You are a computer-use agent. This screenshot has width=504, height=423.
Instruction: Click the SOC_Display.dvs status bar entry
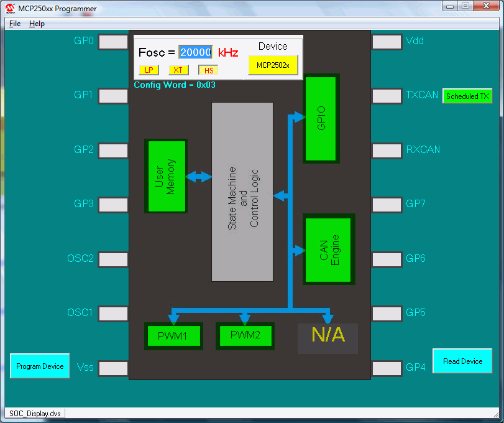[35, 413]
